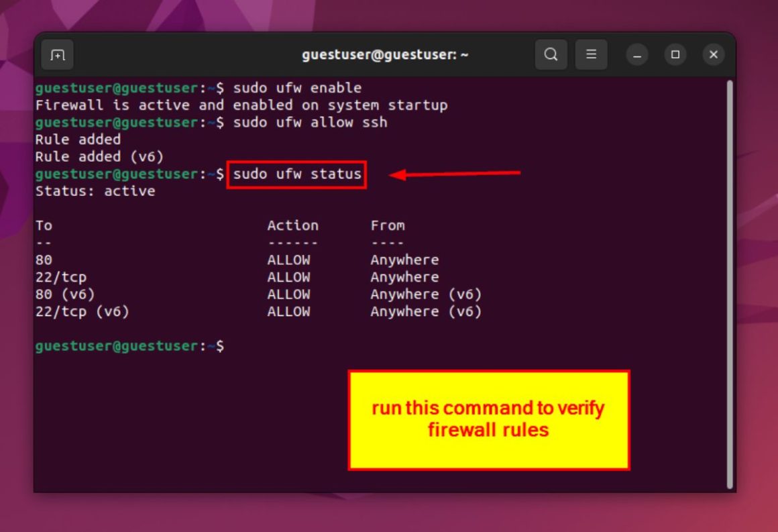Click the Action column header
The image size is (778, 532).
tap(293, 225)
